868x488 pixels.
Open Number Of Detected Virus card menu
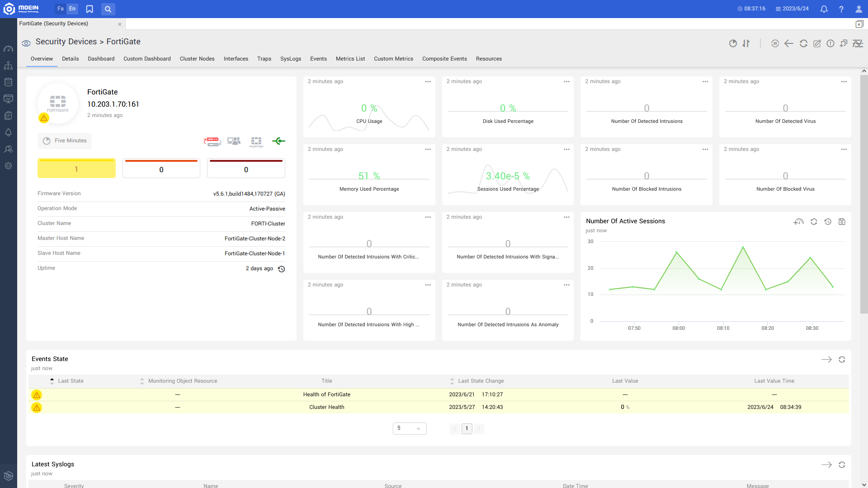(x=844, y=82)
